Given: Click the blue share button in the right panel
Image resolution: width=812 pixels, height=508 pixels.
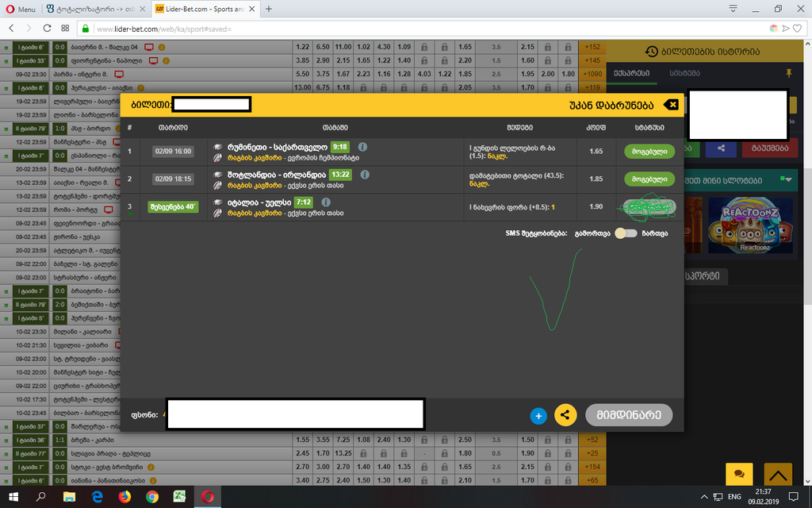Looking at the screenshot, I should pos(721,148).
